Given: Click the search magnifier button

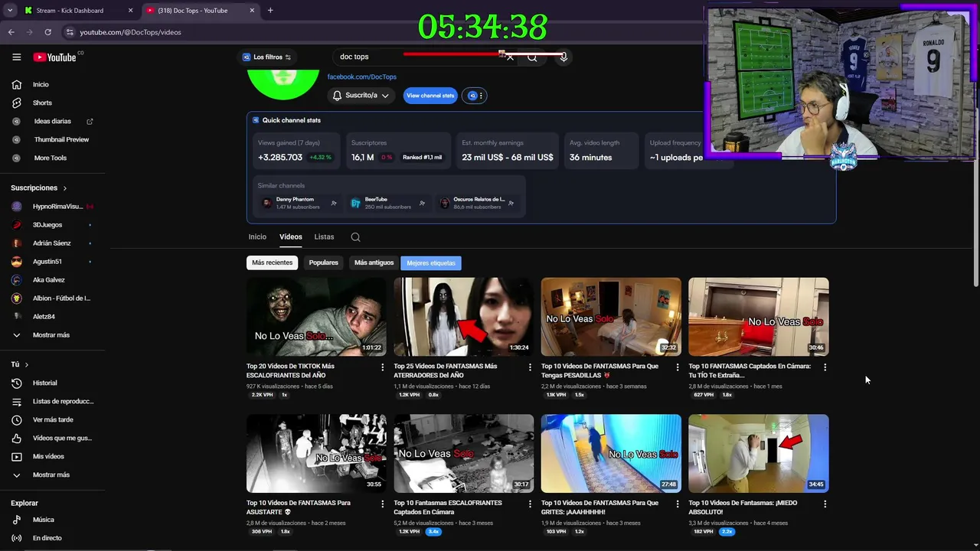Looking at the screenshot, I should pyautogui.click(x=532, y=57).
